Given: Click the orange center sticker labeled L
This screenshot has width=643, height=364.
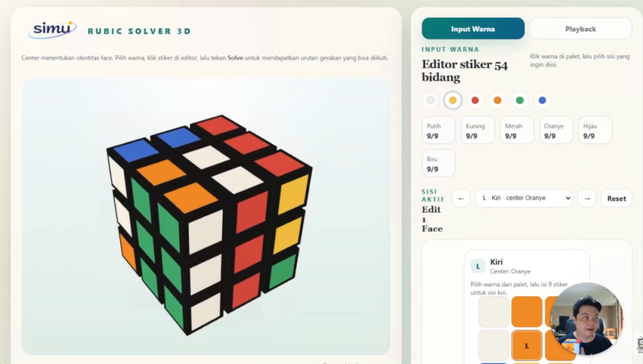Looking at the screenshot, I should (x=527, y=345).
